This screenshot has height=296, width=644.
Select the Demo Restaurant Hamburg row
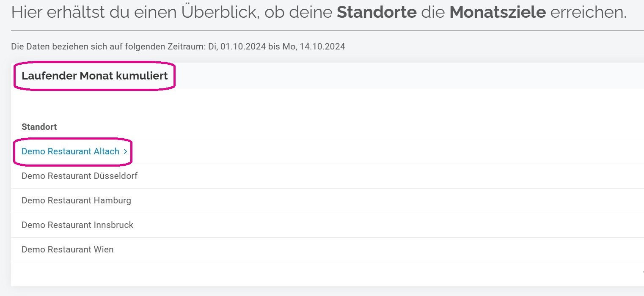click(x=328, y=200)
